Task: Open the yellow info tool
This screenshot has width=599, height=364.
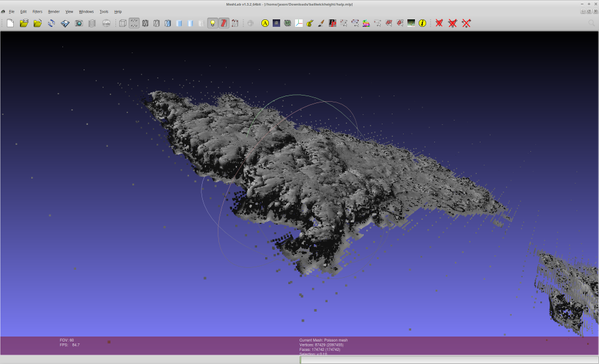Action: 422,23
